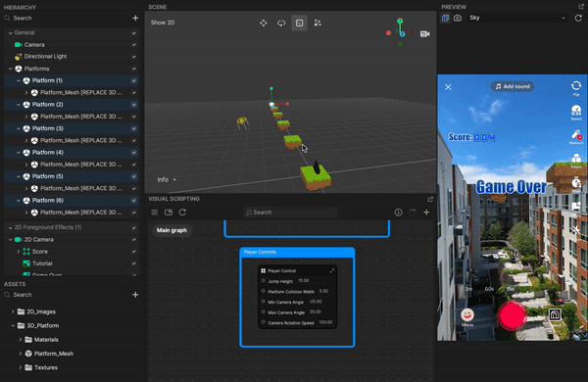Pop out the Preview panel
Screen dimensions: 588x382
click(x=581, y=7)
